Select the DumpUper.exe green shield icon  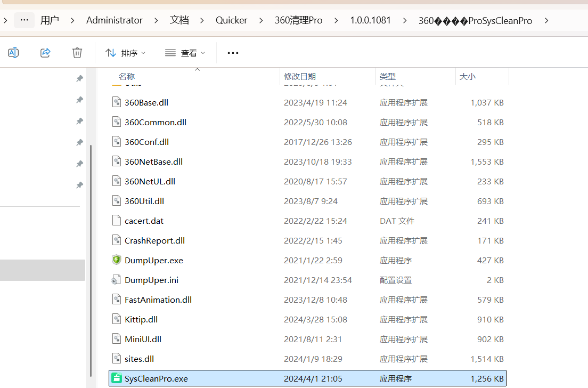[x=117, y=260]
